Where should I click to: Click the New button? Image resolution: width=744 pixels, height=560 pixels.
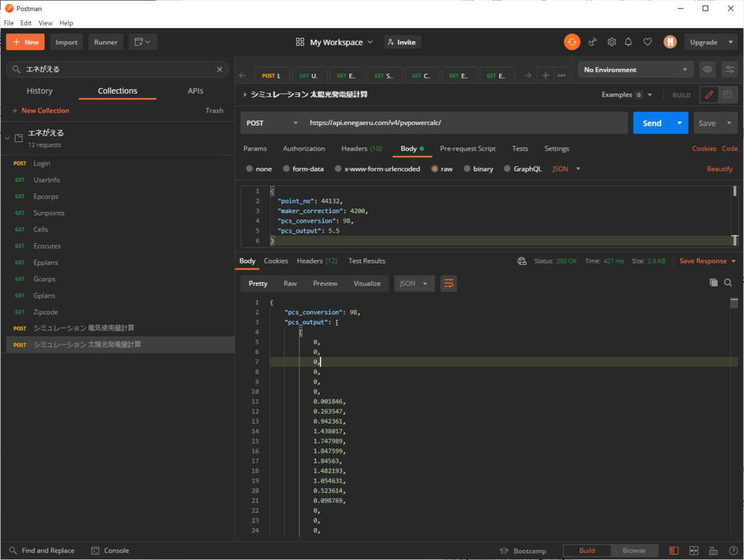[x=25, y=42]
